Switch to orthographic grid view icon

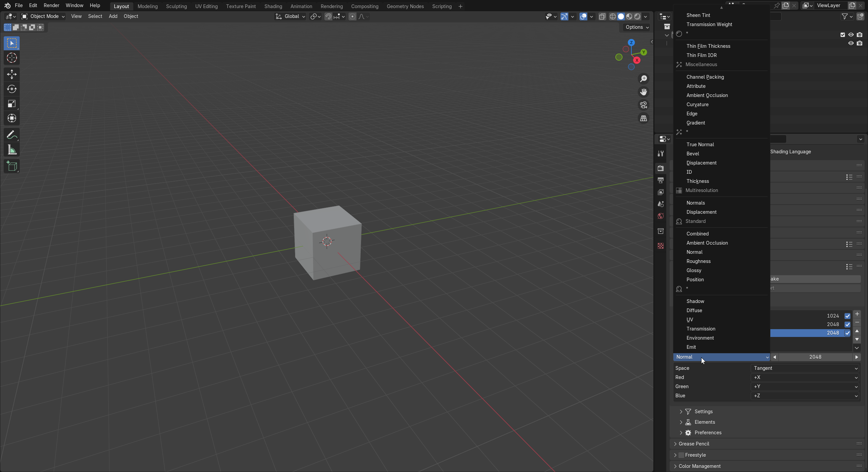[643, 118]
